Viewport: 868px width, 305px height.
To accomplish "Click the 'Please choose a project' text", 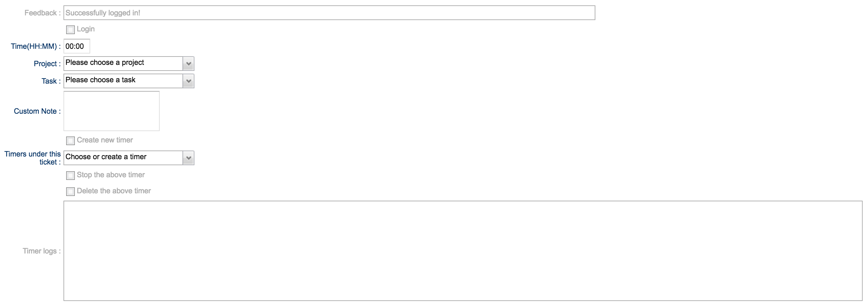I will tap(105, 63).
